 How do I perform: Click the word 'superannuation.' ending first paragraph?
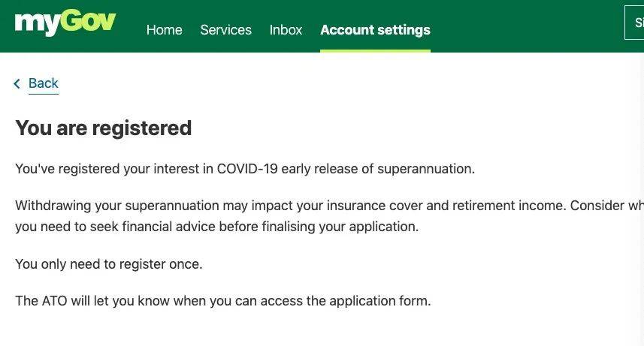426,169
